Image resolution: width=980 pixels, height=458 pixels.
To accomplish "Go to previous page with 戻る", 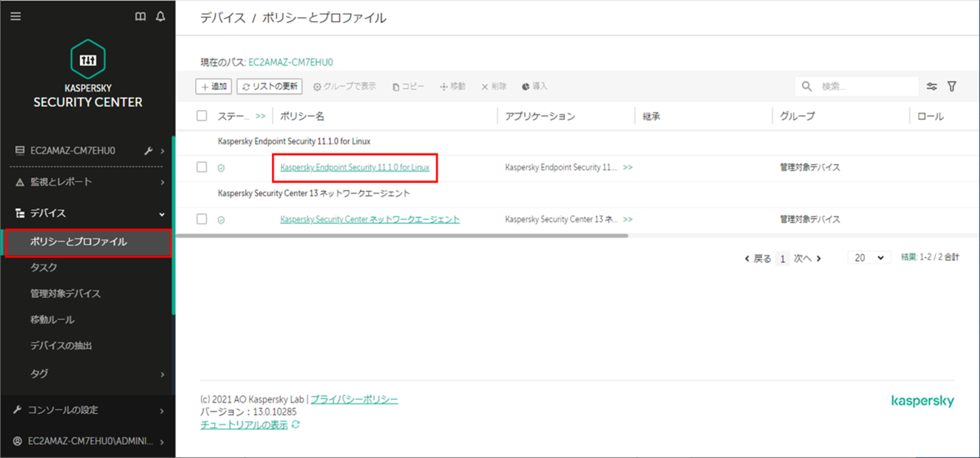I will click(758, 258).
